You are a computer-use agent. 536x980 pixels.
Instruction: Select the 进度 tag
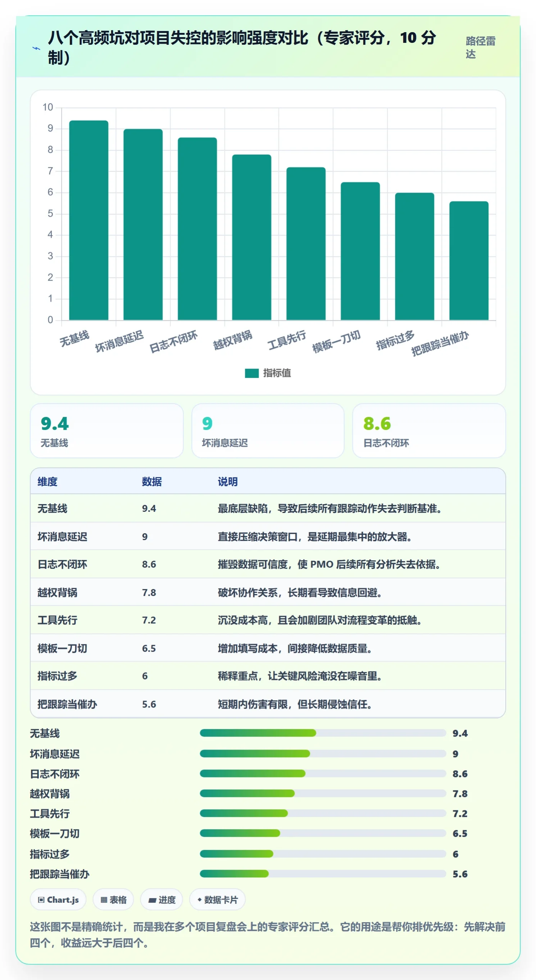(x=162, y=900)
